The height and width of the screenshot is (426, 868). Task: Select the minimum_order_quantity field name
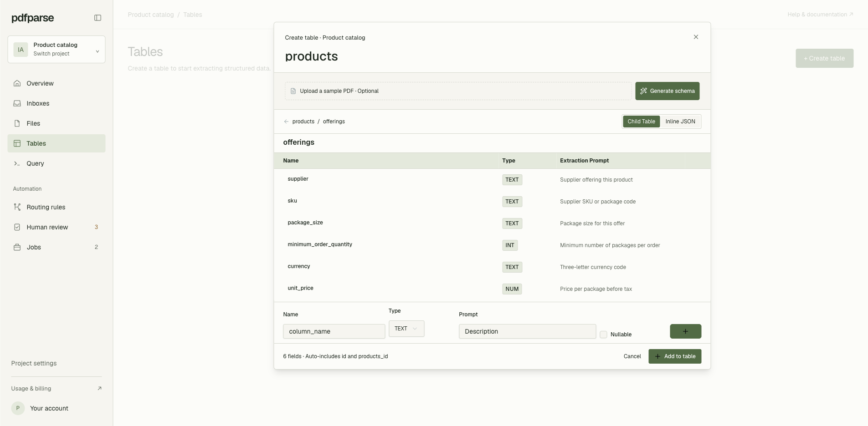320,244
